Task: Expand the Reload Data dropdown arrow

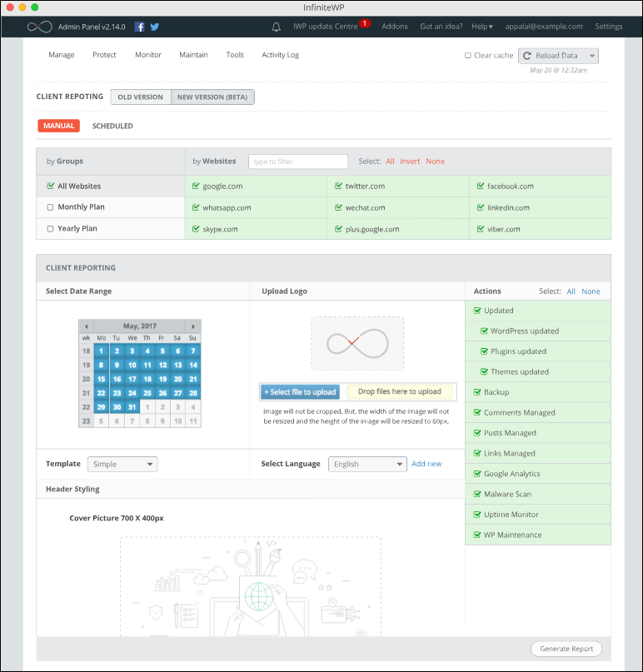Action: click(x=591, y=56)
